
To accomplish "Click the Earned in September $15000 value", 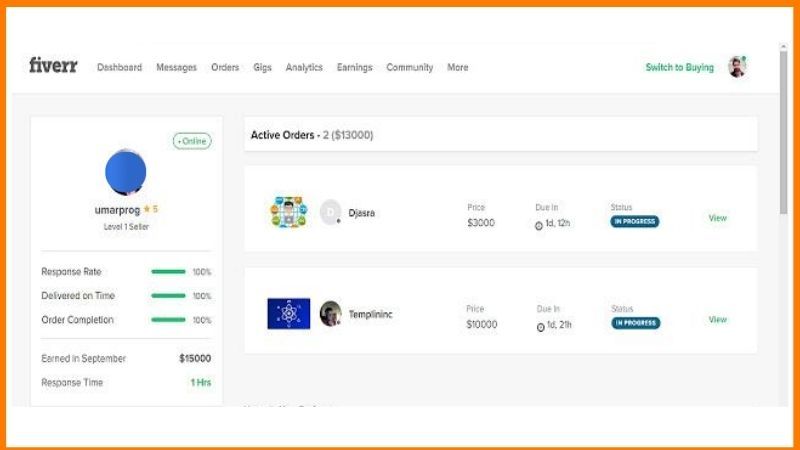I will click(195, 358).
